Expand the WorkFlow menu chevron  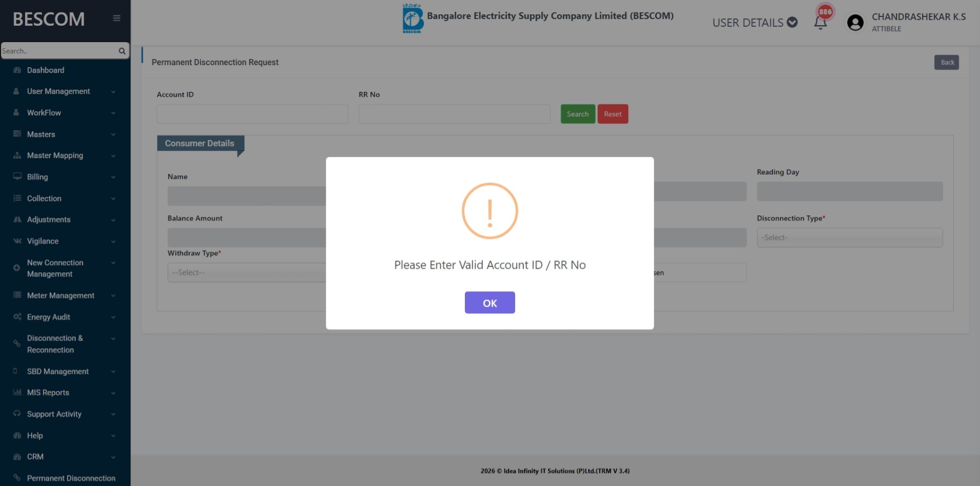(x=113, y=113)
